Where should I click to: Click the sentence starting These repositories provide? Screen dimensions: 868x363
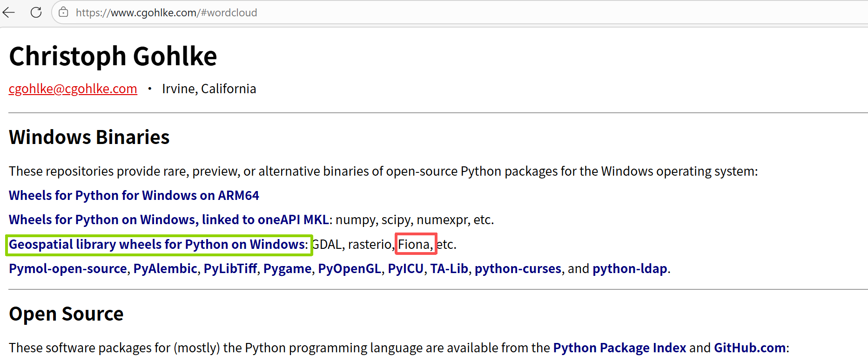pos(384,171)
